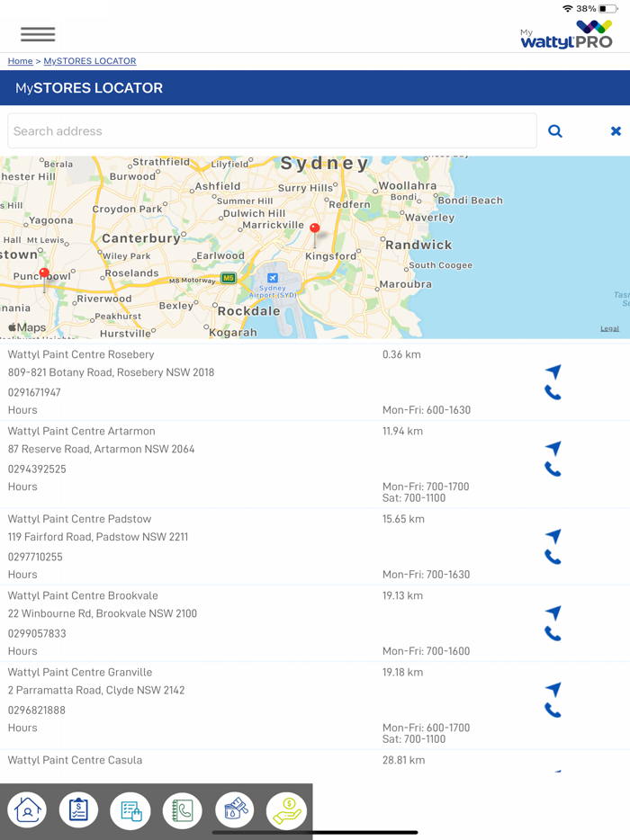The height and width of the screenshot is (840, 630).
Task: Call the Wattyl Paint Centre Artarmon
Action: (553, 469)
